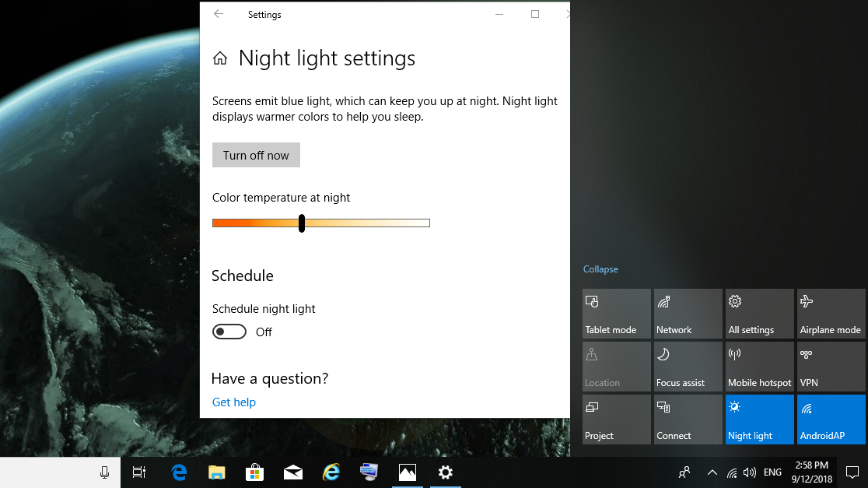Collapse the quick actions panel
The width and height of the screenshot is (868, 488).
pyautogui.click(x=600, y=269)
